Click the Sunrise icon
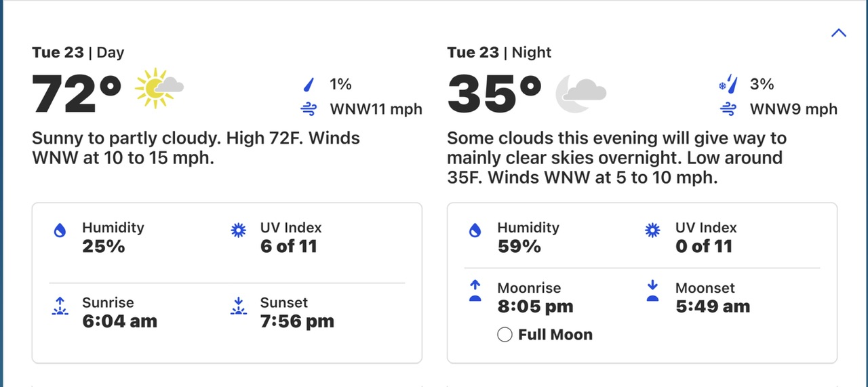Screen dimensions: 868x387 point(60,306)
